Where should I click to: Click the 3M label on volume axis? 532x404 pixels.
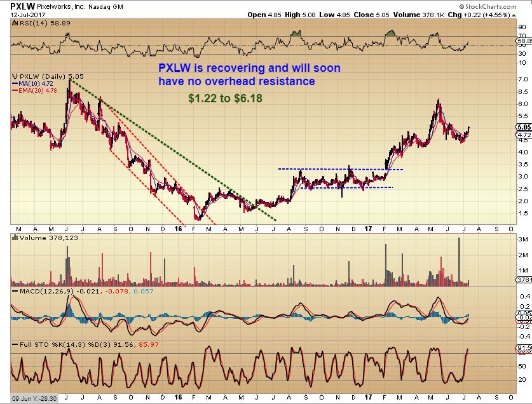tap(523, 239)
